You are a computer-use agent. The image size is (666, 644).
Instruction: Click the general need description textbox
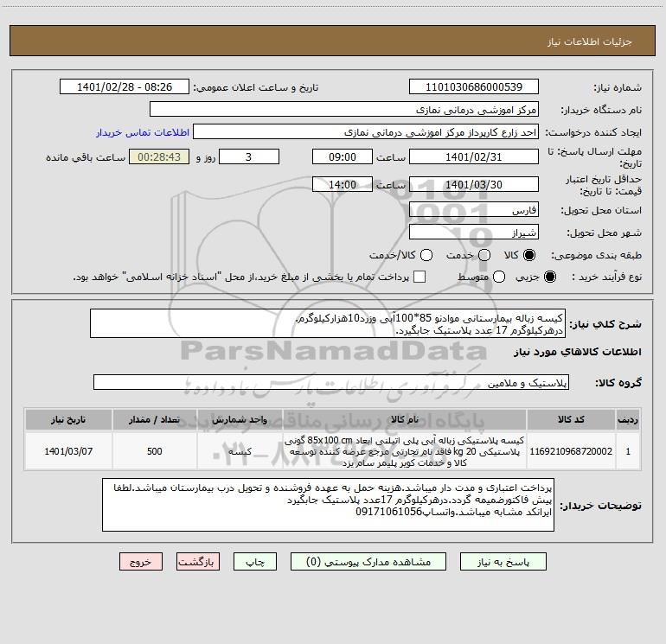[328, 323]
